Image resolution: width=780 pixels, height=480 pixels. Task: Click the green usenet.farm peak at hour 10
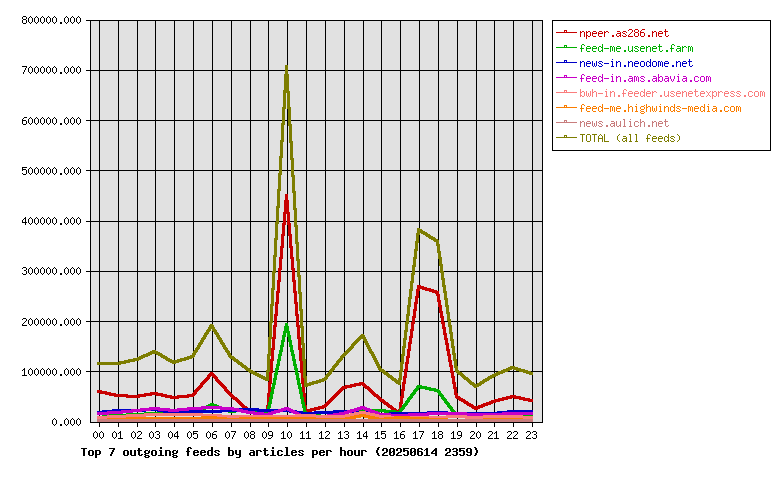pyautogui.click(x=287, y=326)
